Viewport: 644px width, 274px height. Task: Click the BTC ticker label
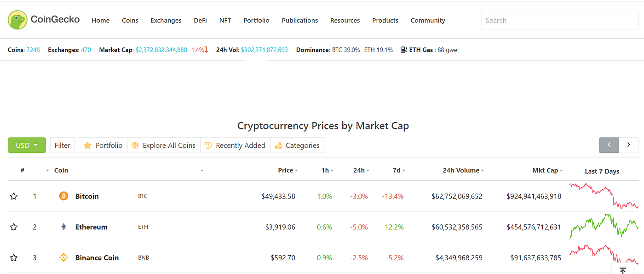[x=143, y=196]
